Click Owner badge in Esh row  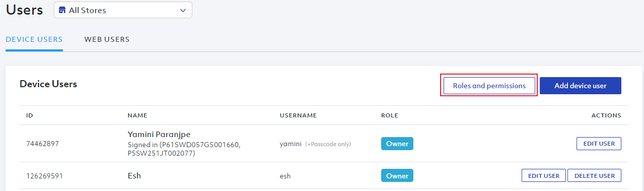click(x=397, y=176)
